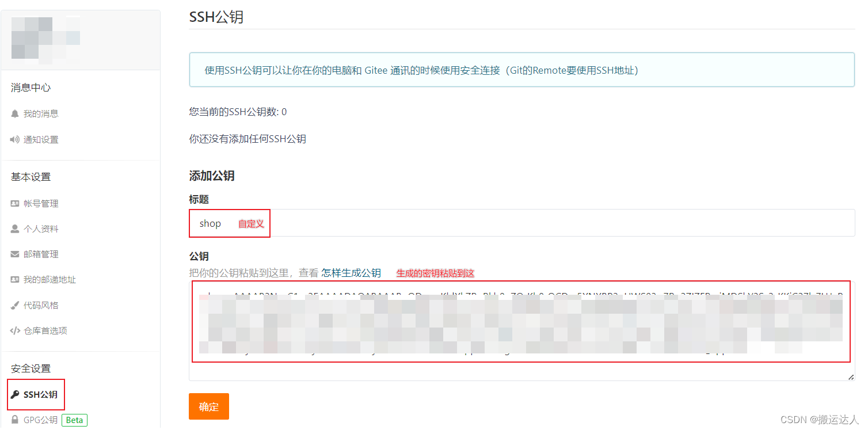Go to 帐号管理 settings
This screenshot has height=430, width=868.
click(41, 204)
